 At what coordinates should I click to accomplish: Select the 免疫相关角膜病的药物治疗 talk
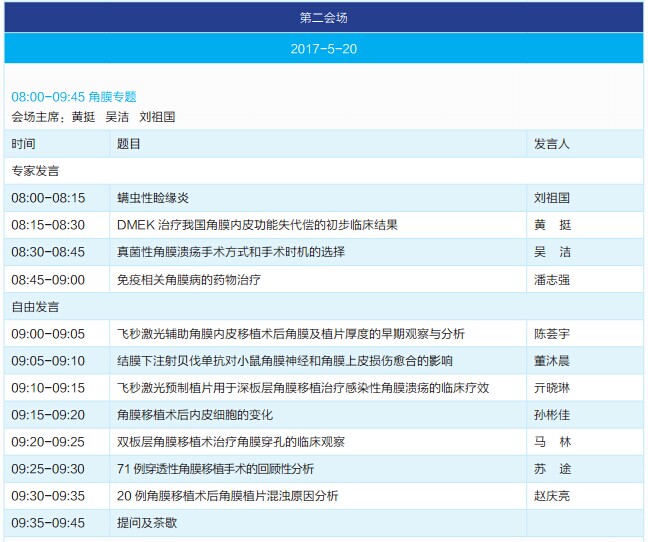(x=189, y=280)
